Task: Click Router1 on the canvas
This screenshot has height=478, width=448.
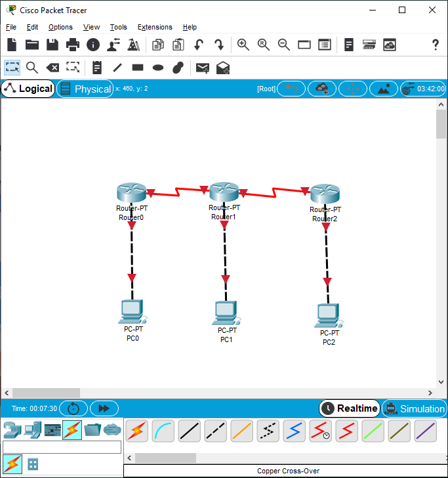Action: pyautogui.click(x=224, y=192)
